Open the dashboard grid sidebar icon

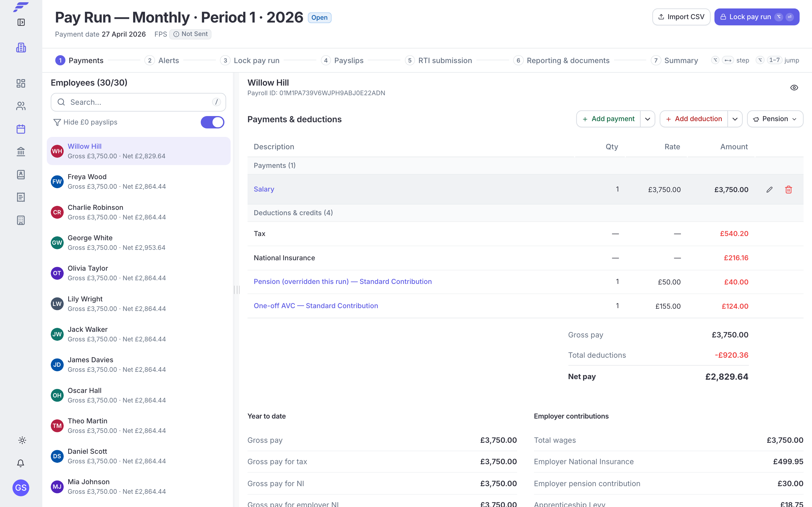click(21, 83)
